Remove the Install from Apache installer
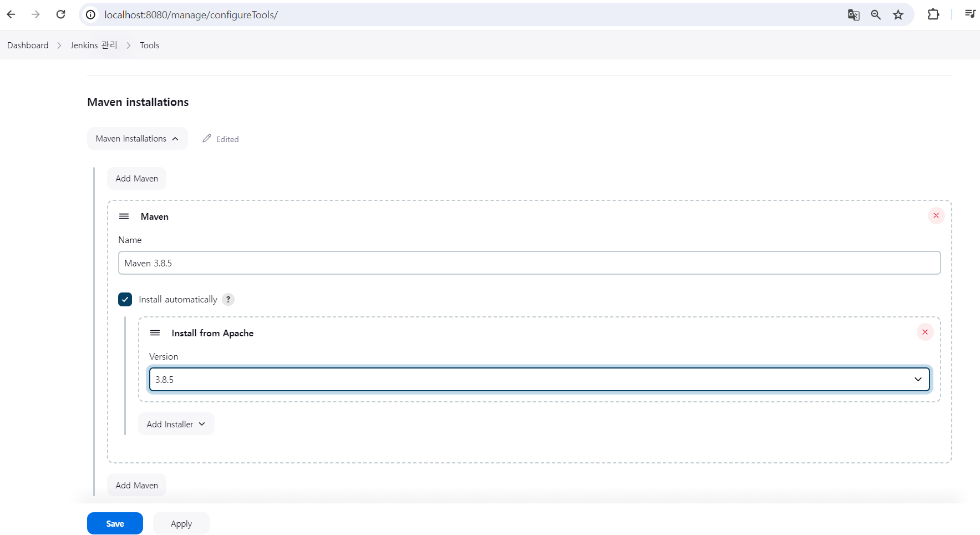This screenshot has width=980, height=535. [x=925, y=332]
